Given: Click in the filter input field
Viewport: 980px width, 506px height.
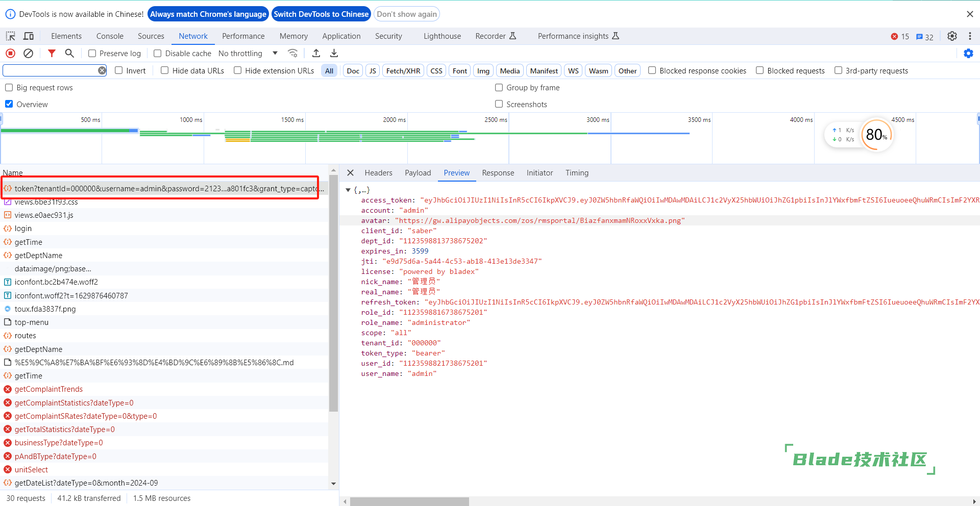Looking at the screenshot, I should click(x=50, y=70).
